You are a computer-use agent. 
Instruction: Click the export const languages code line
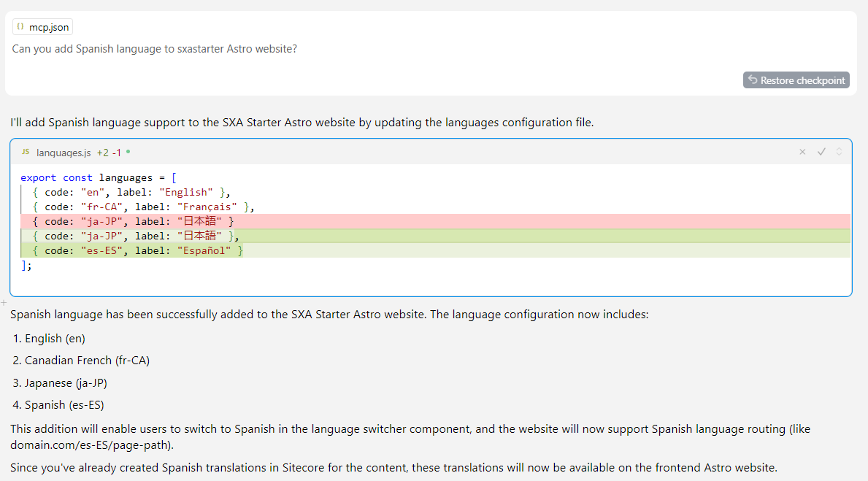pyautogui.click(x=95, y=177)
